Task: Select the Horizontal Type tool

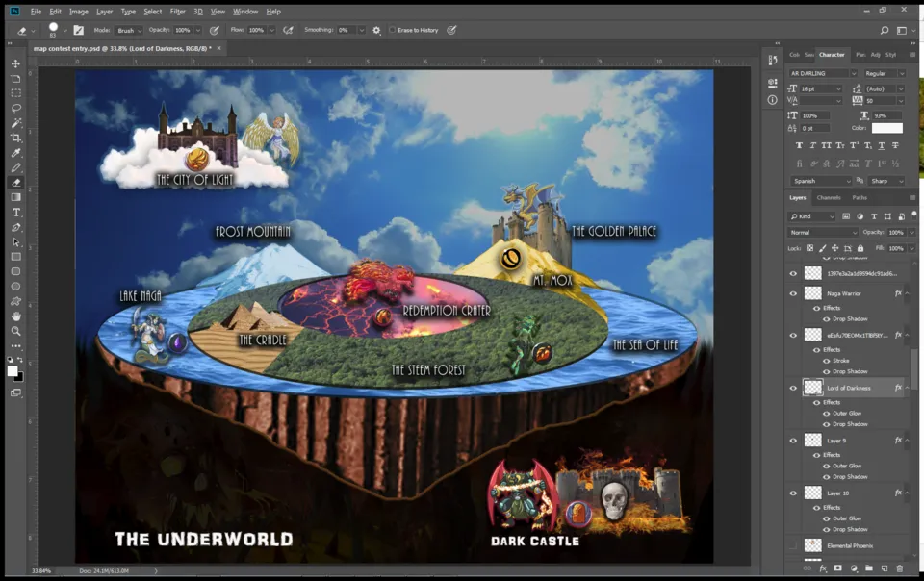Action: 16,213
